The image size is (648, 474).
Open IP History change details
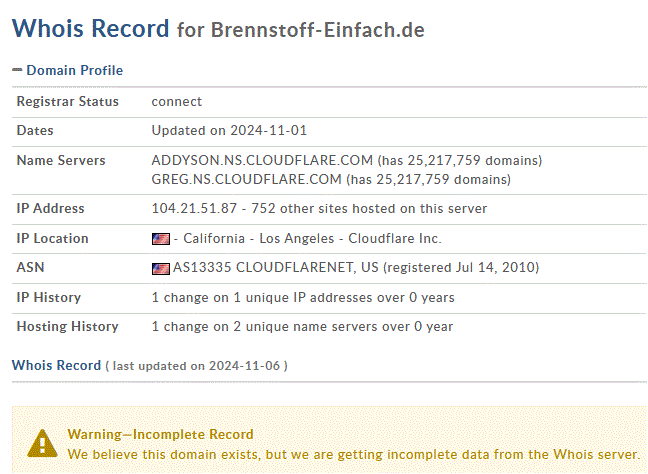pyautogui.click(x=303, y=298)
